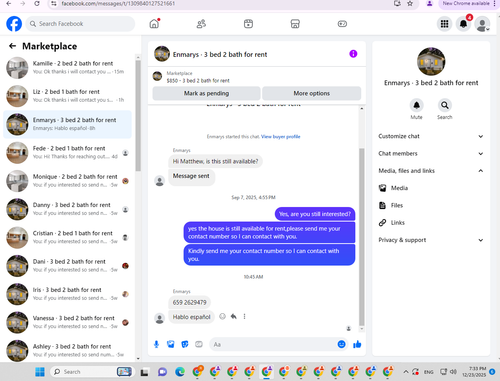Click Mark as pending button
The height and width of the screenshot is (381, 500).
pyautogui.click(x=206, y=93)
